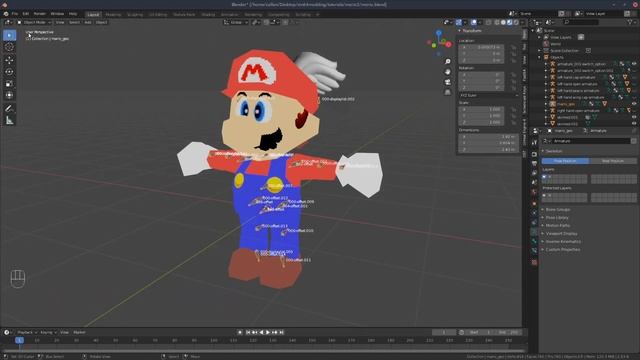Open the Render menu

click(40, 14)
